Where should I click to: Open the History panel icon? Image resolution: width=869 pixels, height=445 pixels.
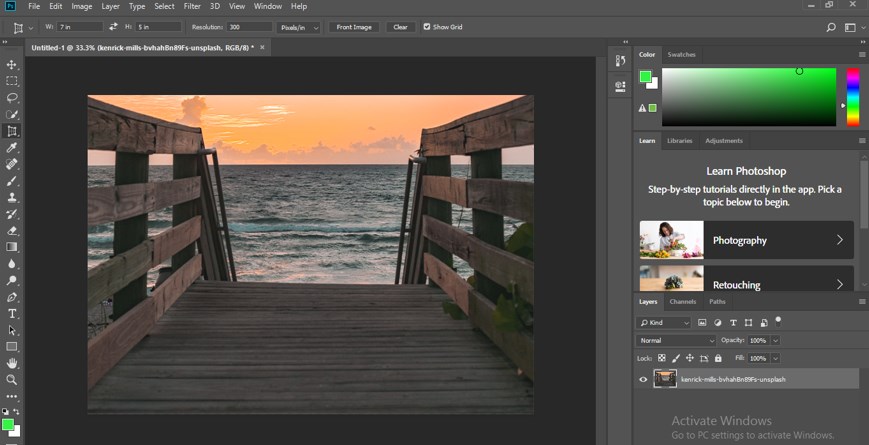(x=620, y=61)
